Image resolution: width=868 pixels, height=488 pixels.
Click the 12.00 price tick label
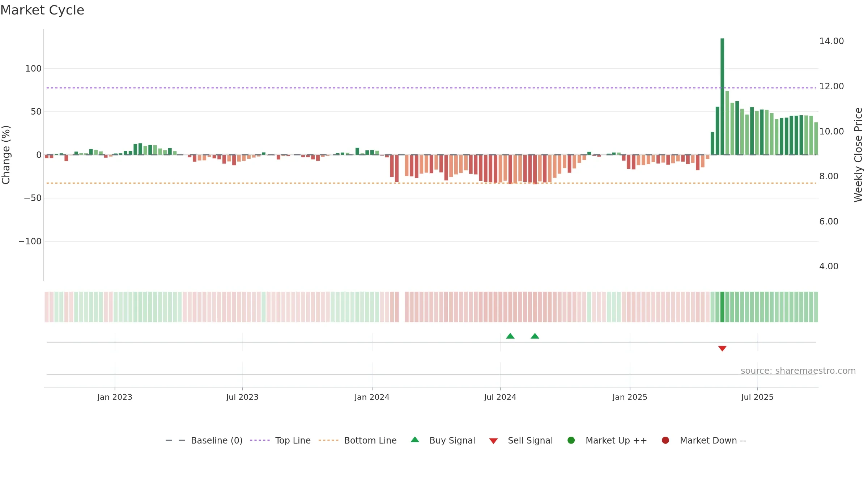831,86
